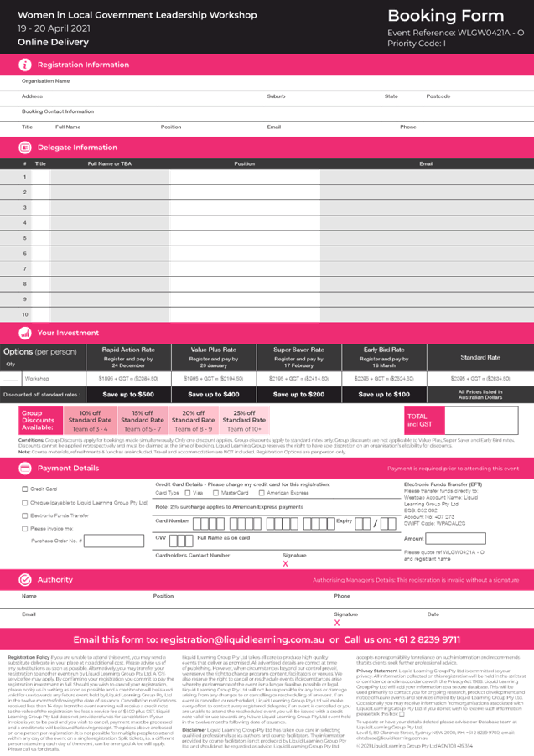The height and width of the screenshot is (756, 534).
Task: Click the Booking Form title
Action: tap(446, 16)
